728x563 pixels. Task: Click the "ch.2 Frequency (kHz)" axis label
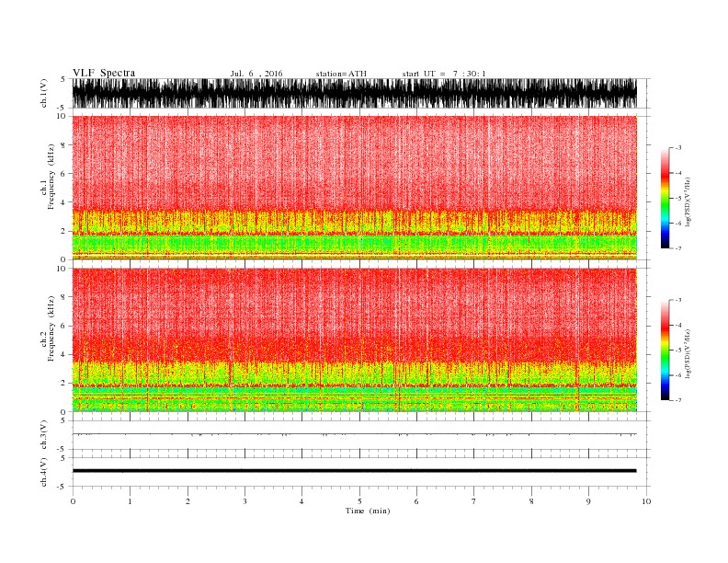pyautogui.click(x=48, y=328)
